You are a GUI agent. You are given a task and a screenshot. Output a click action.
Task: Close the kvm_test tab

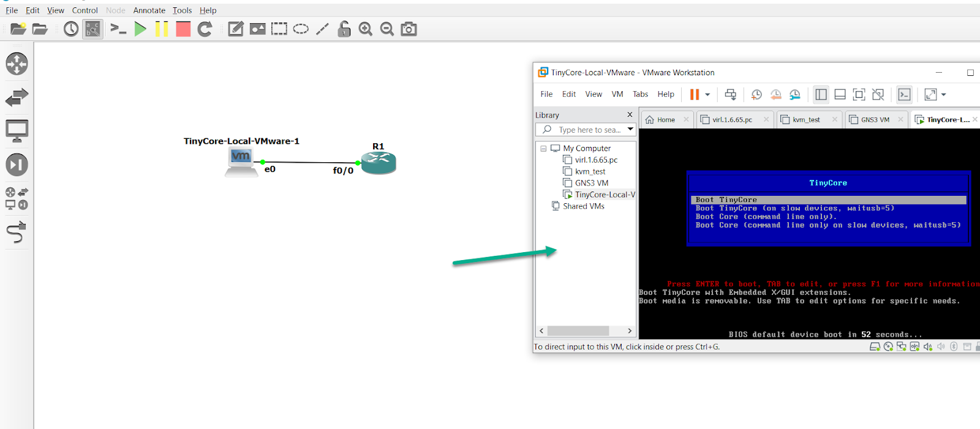coord(834,119)
